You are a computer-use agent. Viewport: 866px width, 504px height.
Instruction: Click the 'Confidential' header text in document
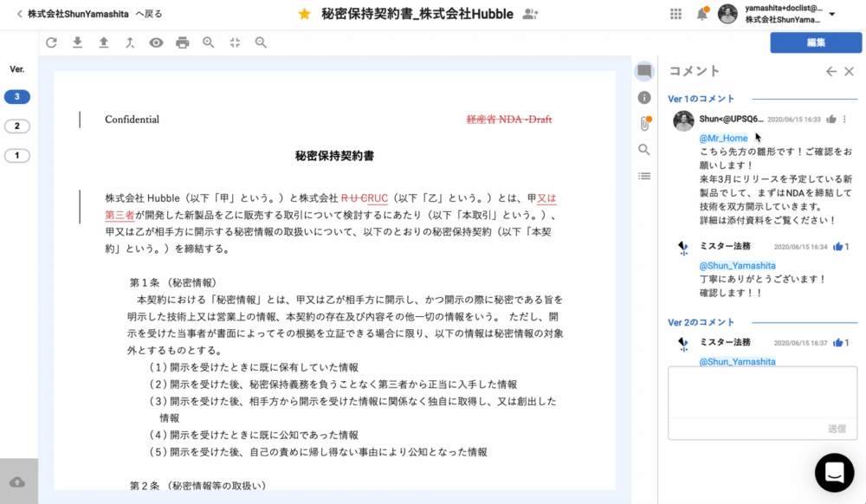[x=132, y=120]
